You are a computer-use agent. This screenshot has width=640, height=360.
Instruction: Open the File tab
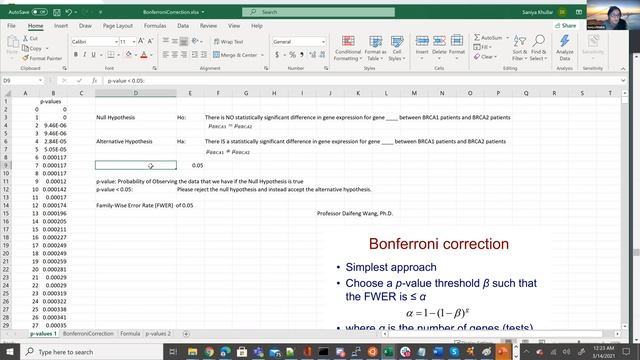(x=11, y=26)
